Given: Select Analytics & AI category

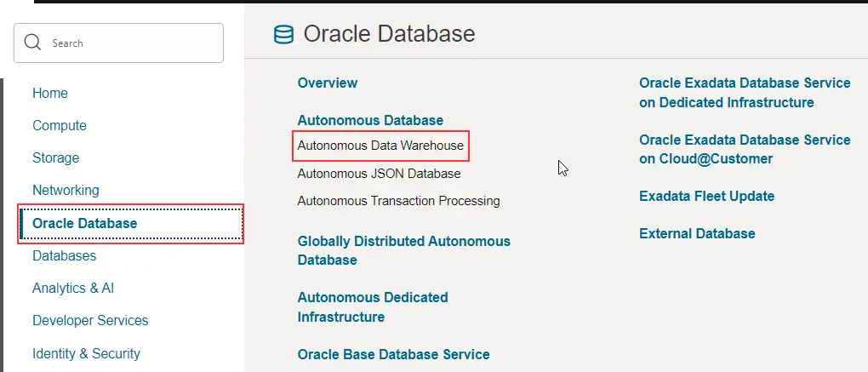Looking at the screenshot, I should point(72,288).
